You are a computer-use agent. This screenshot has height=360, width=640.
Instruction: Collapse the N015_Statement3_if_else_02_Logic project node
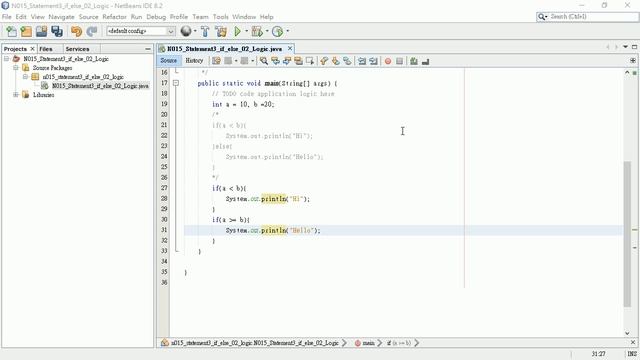[x=7, y=59]
